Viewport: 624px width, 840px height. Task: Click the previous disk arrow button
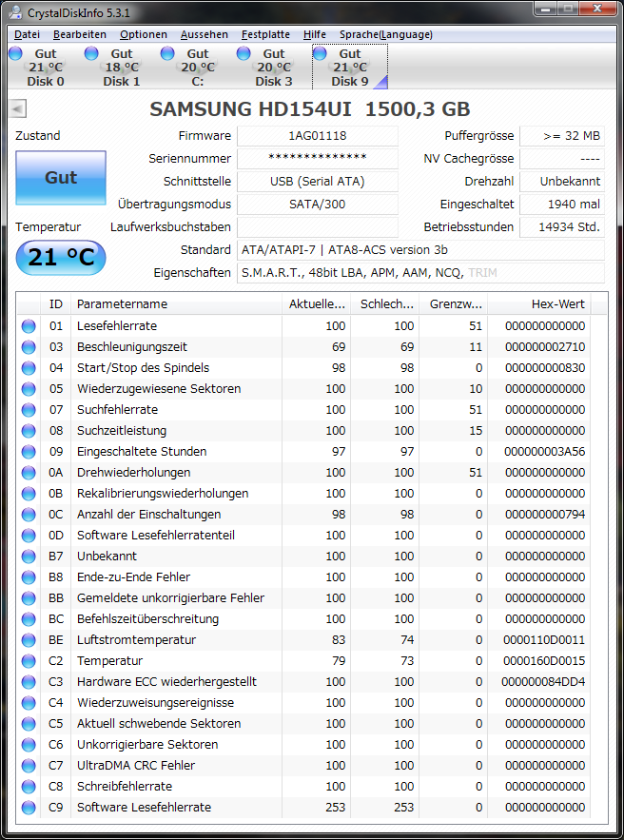pos(18,109)
